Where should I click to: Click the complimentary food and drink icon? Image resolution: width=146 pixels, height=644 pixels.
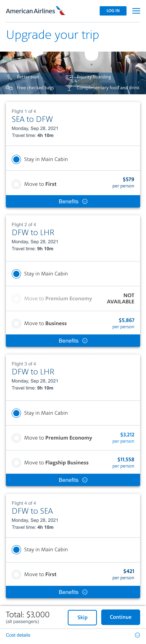pos(69,88)
